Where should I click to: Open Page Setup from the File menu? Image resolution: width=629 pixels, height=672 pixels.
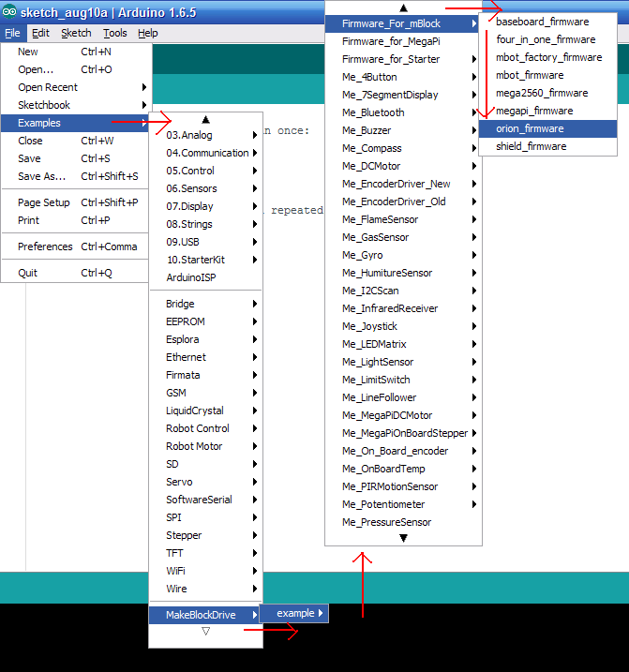(x=75, y=202)
